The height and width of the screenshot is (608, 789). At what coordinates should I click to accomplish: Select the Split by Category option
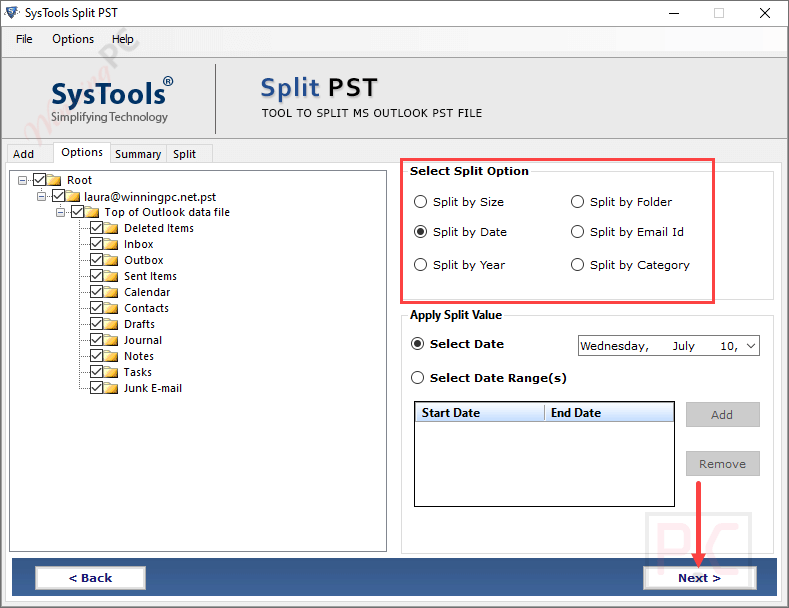coord(577,265)
